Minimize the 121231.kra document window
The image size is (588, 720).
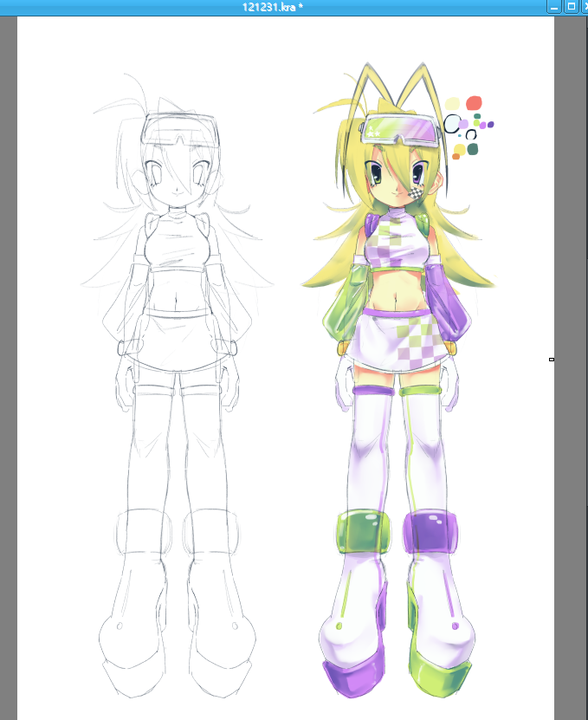[554, 7]
